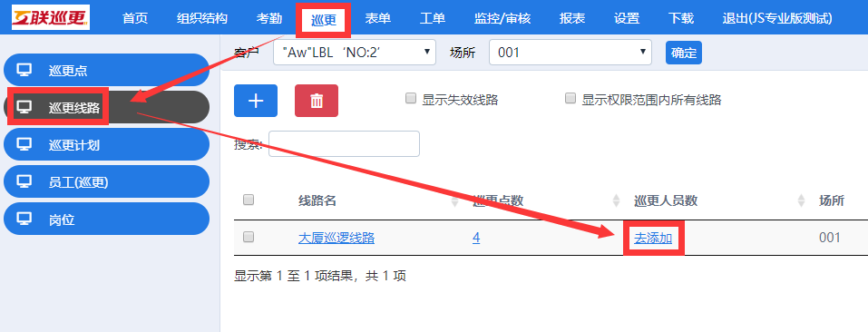
Task: Open 表单 menu
Action: tap(378, 18)
